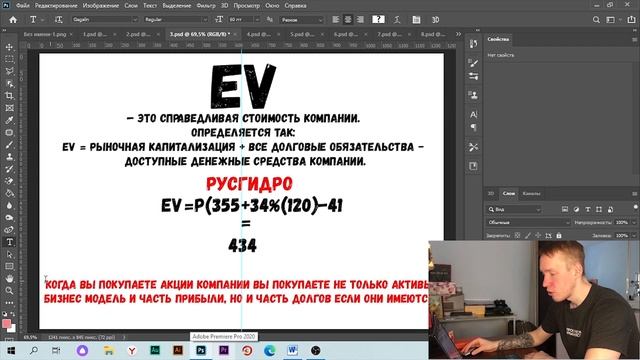
Task: Open the Clone Source panel icon
Action: click(x=473, y=95)
